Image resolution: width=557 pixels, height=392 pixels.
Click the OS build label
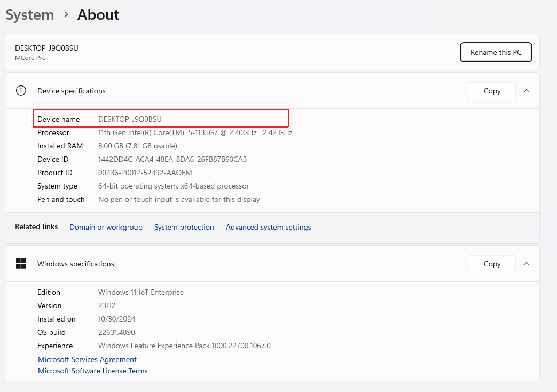(x=51, y=332)
